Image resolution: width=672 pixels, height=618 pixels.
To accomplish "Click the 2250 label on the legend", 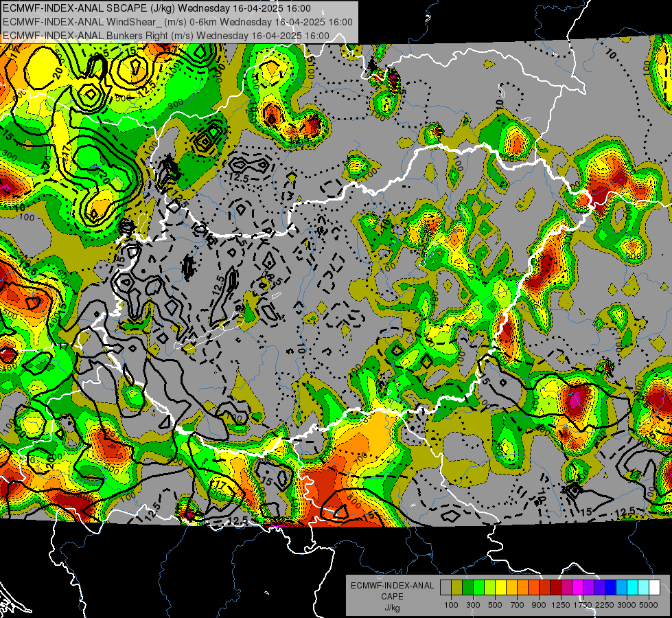I will click(x=605, y=605).
